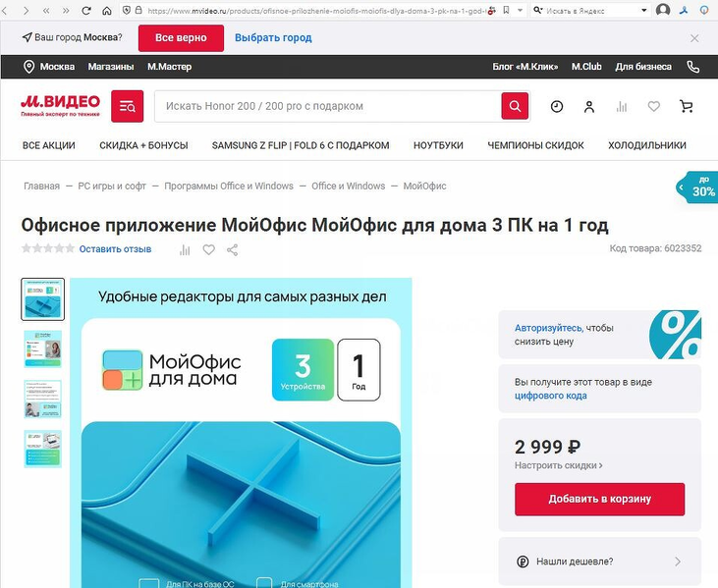The image size is (718, 588).
Task: Open the ВСЕ АКЦИИ menu item
Action: pyautogui.click(x=49, y=145)
